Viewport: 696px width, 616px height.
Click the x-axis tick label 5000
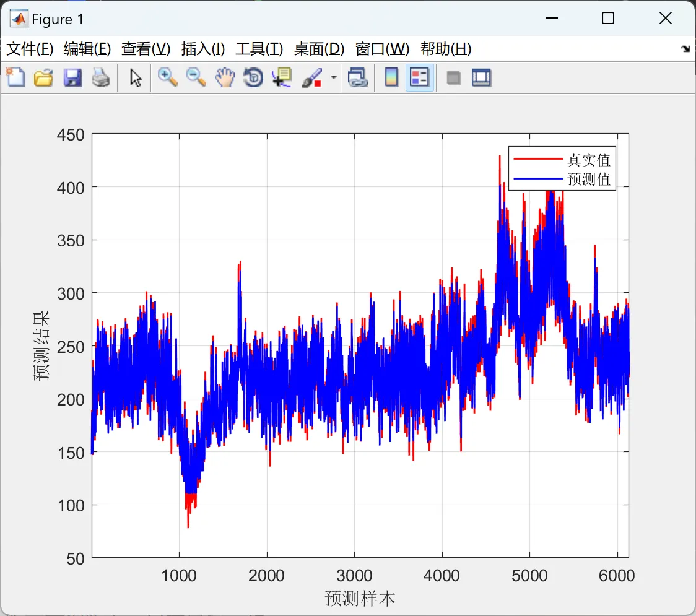point(529,576)
